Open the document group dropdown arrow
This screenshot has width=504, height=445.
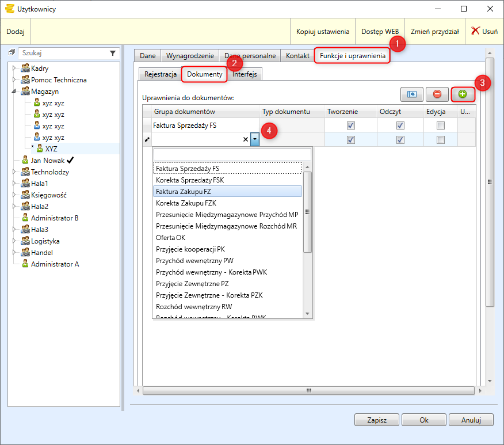[254, 139]
